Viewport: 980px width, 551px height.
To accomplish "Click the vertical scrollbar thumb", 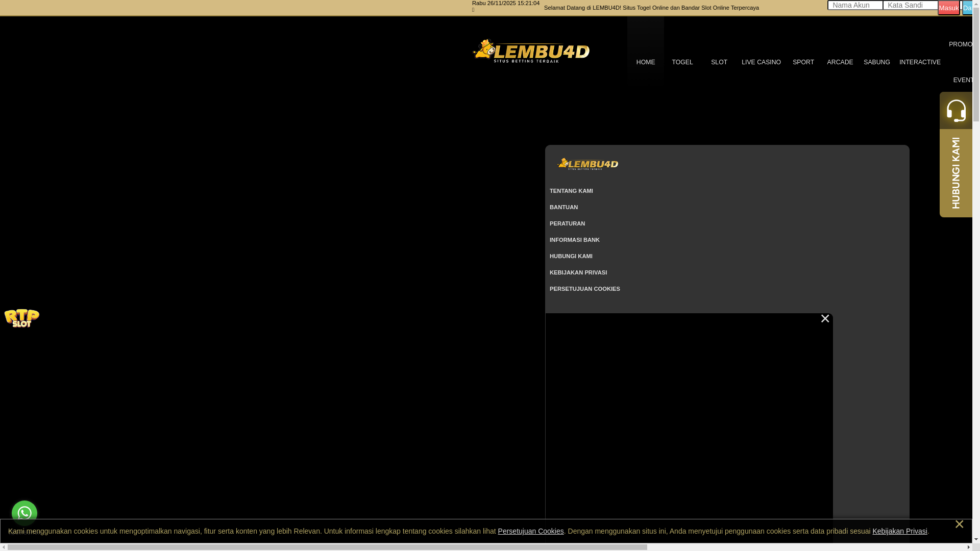I will tap(976, 63).
